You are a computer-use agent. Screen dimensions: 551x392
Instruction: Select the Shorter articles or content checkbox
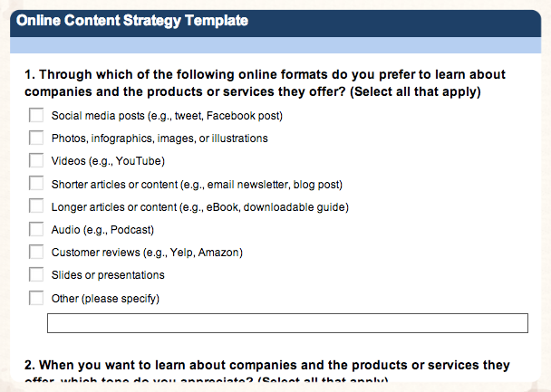click(x=36, y=183)
